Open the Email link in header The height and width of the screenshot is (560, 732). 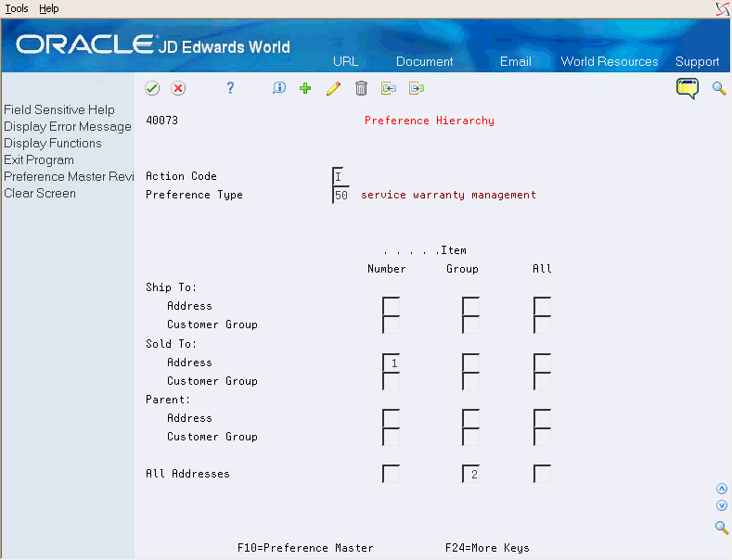pyautogui.click(x=516, y=61)
